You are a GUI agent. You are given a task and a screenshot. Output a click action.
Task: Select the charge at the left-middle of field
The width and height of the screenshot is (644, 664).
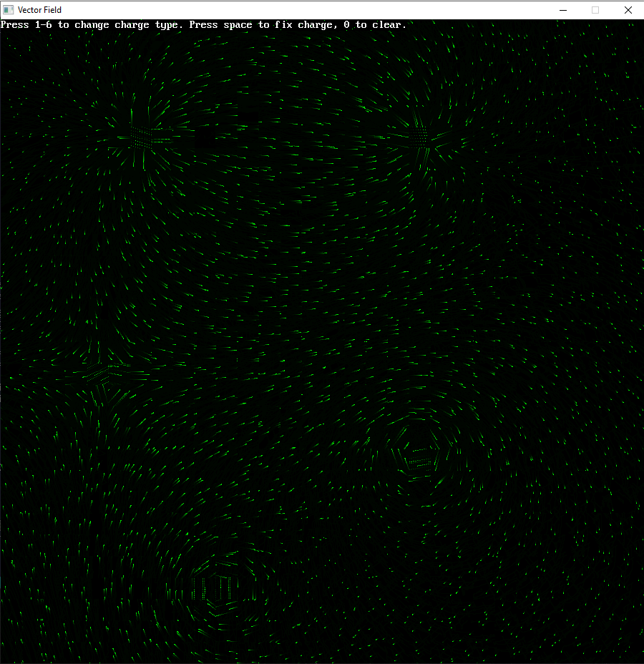click(x=100, y=372)
